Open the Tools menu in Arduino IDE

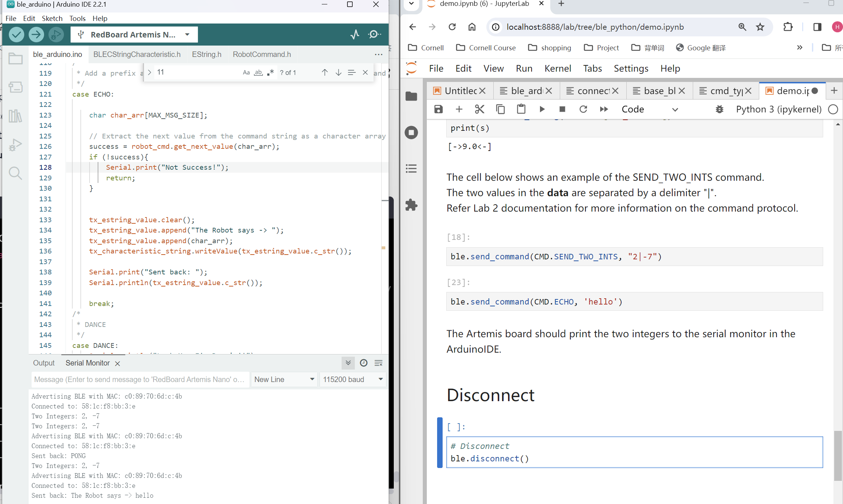coord(78,18)
